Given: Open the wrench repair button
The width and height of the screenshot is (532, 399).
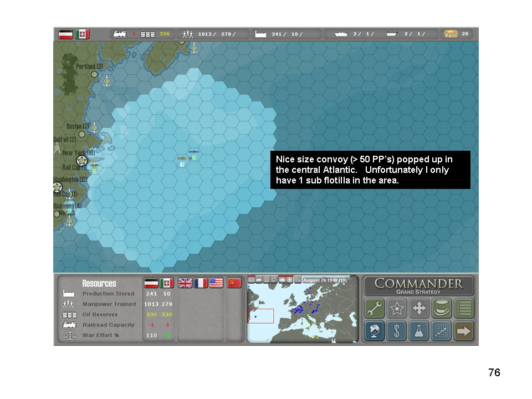Looking at the screenshot, I should tap(374, 308).
